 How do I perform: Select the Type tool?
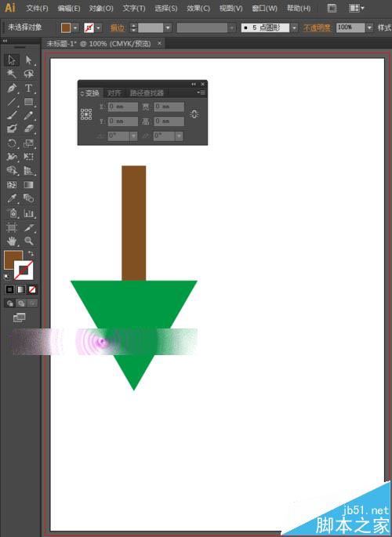point(28,88)
